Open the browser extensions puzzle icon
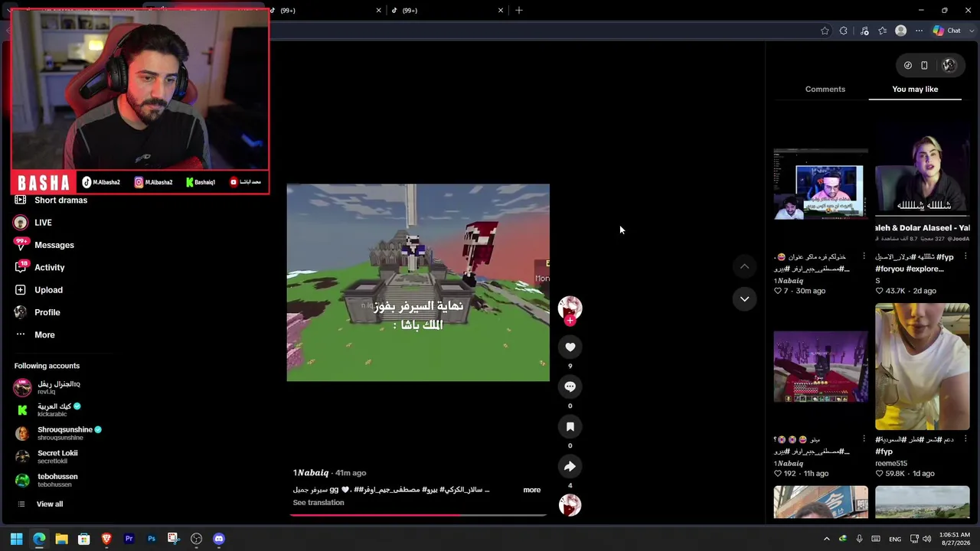This screenshot has height=551, width=980. pos(844,31)
